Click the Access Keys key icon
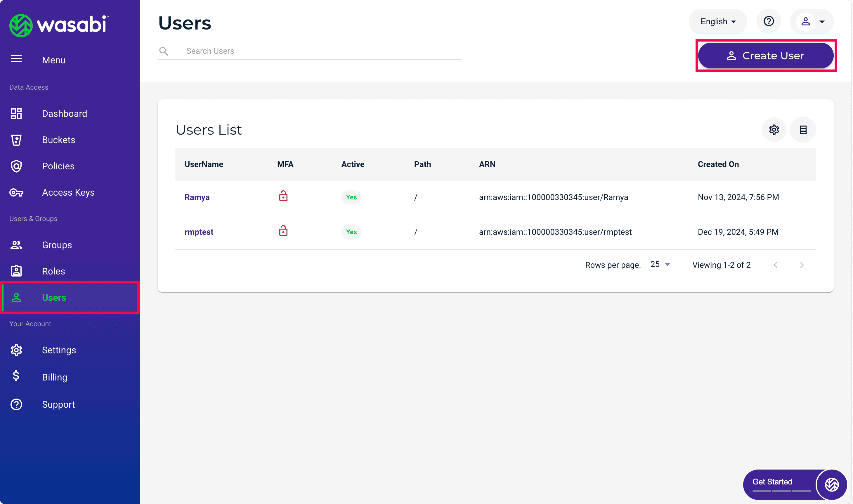 (x=16, y=192)
